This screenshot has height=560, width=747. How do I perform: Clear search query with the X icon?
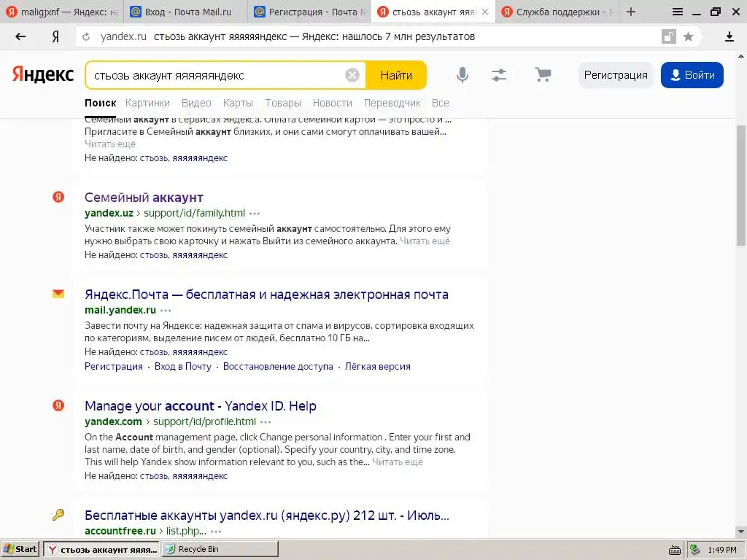[x=352, y=75]
